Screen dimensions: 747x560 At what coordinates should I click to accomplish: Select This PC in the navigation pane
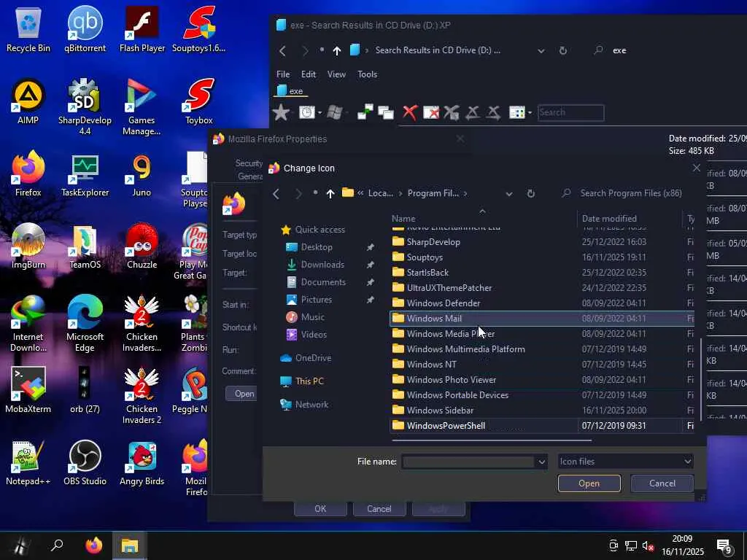click(309, 381)
